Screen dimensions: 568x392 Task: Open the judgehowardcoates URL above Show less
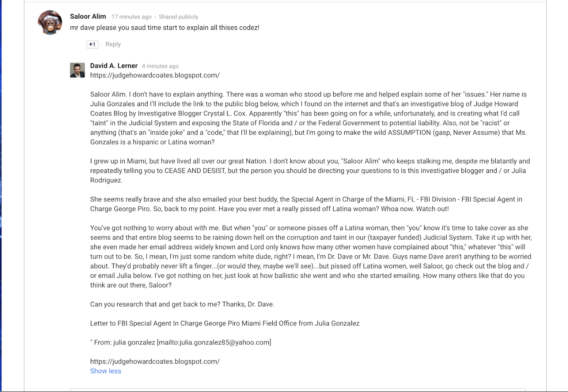pyautogui.click(x=155, y=361)
